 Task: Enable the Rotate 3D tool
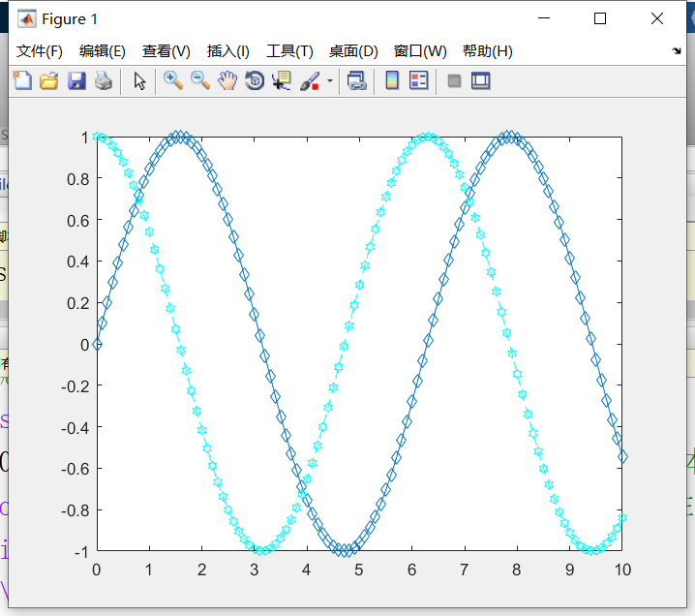255,80
